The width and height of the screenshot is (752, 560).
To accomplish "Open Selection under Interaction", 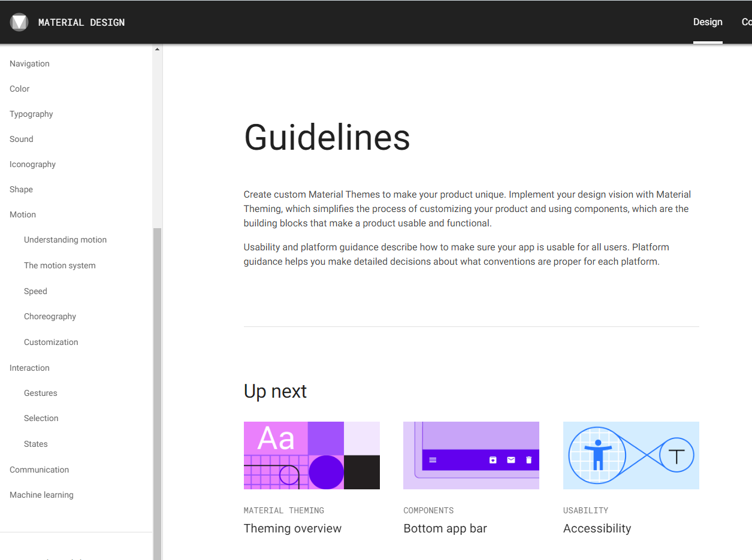I will (41, 418).
